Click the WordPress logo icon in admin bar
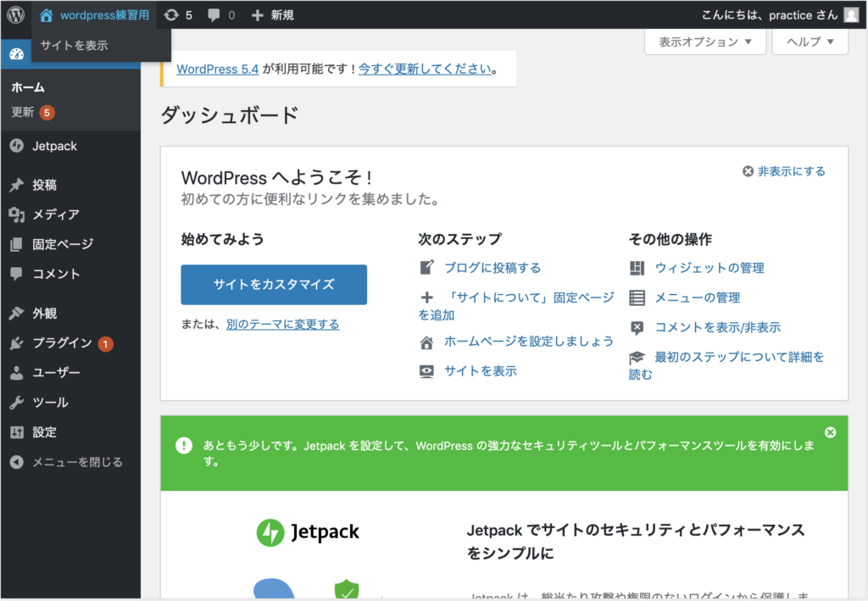Image resolution: width=868 pixels, height=601 pixels. [x=15, y=14]
